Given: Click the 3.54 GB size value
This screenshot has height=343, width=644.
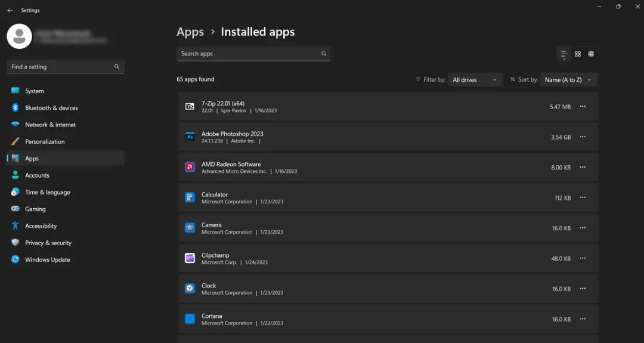Looking at the screenshot, I should [561, 137].
